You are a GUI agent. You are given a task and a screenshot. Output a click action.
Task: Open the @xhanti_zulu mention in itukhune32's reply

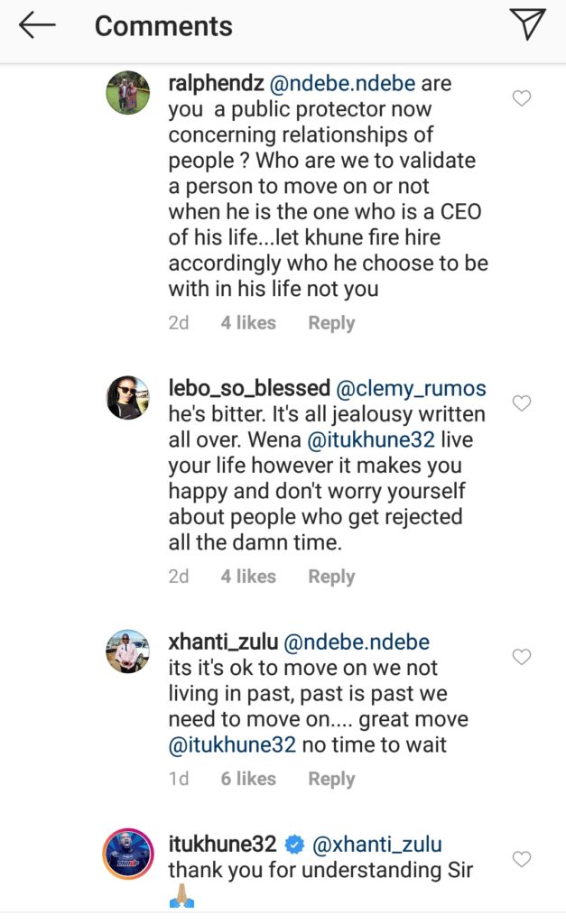pos(377,845)
